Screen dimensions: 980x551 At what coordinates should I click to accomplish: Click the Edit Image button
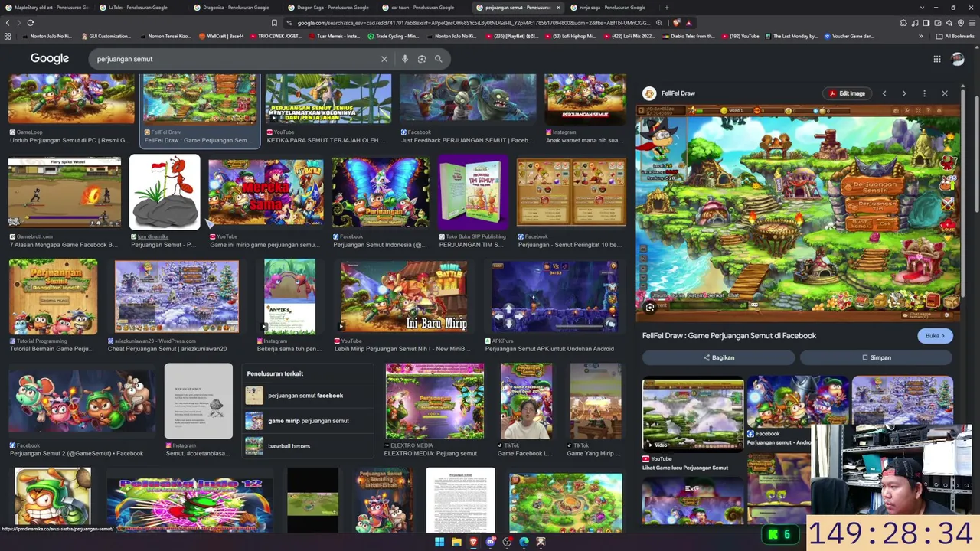[x=847, y=93]
